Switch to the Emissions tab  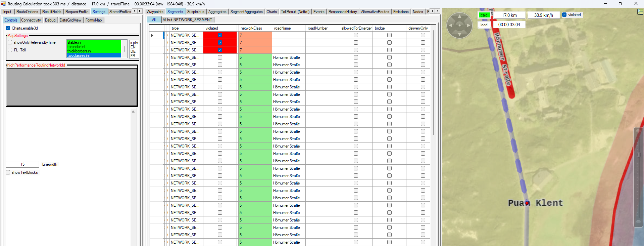[401, 12]
